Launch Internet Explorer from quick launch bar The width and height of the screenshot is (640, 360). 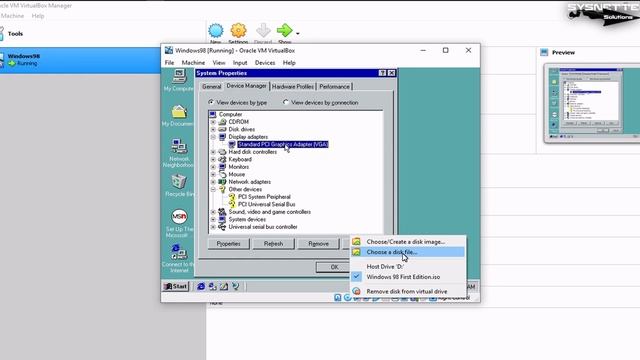tap(201, 287)
